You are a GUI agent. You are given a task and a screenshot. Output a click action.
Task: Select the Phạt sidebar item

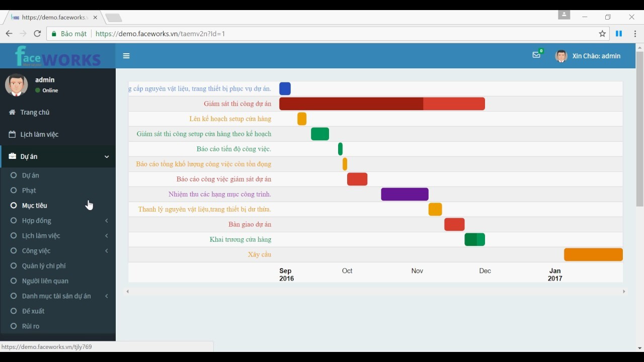point(29,191)
